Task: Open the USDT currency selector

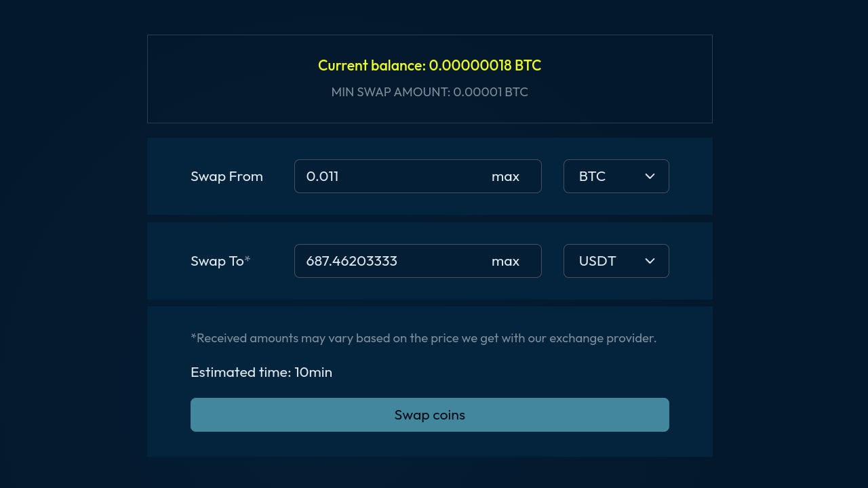Action: click(616, 261)
